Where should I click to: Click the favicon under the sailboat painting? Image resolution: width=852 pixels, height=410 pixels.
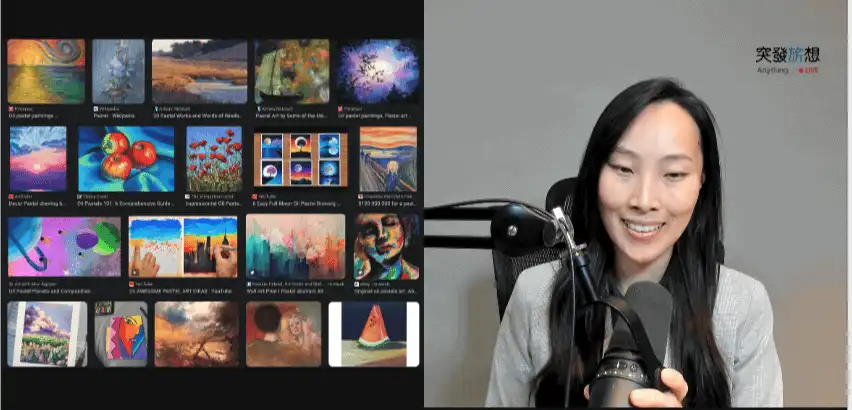[x=257, y=107]
